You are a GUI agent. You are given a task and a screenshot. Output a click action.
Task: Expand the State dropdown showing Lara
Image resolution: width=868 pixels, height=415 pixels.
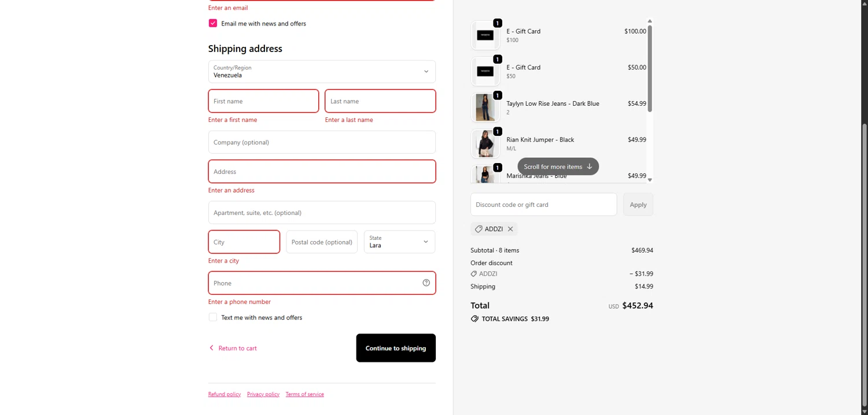[399, 242]
